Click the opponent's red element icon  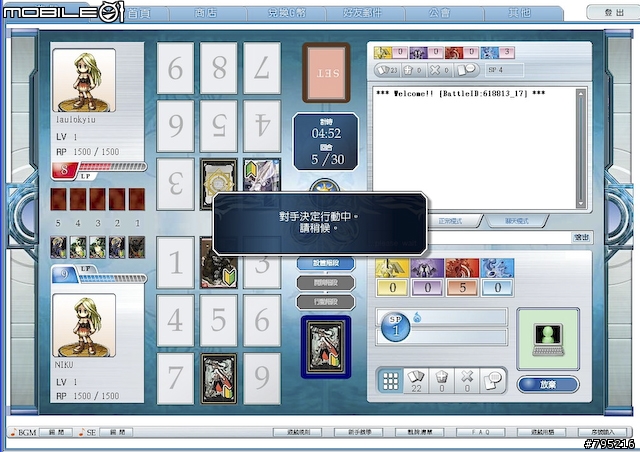(454, 53)
